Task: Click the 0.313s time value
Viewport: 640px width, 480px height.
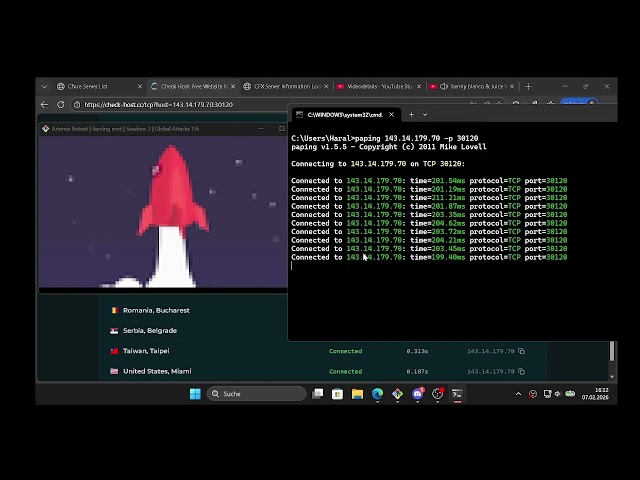Action: [417, 351]
